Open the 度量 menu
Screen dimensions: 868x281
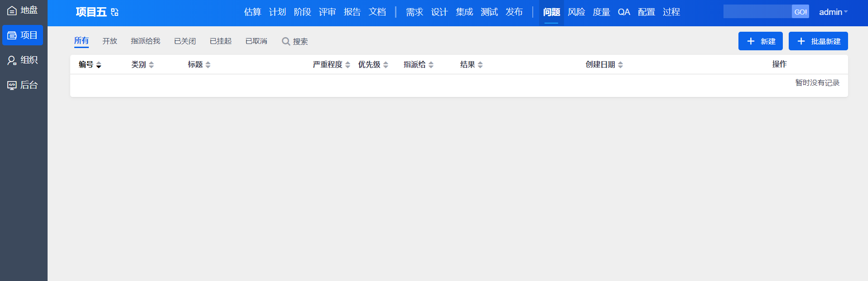(601, 12)
